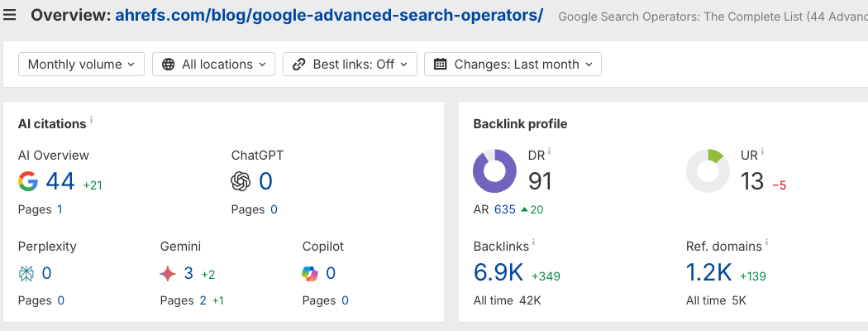Open the Perplexity citations count 0
Screen dimensions: 868x331
pyautogui.click(x=46, y=273)
